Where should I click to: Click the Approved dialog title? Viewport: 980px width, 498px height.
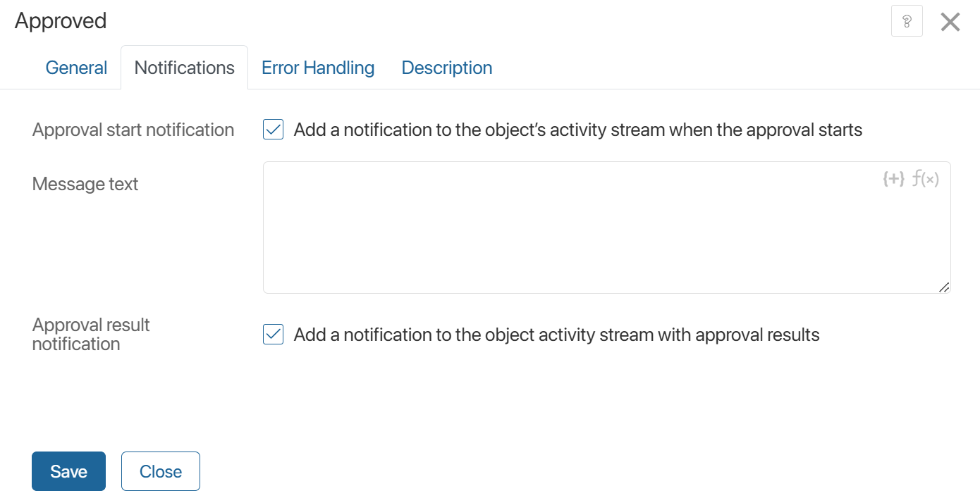61,20
